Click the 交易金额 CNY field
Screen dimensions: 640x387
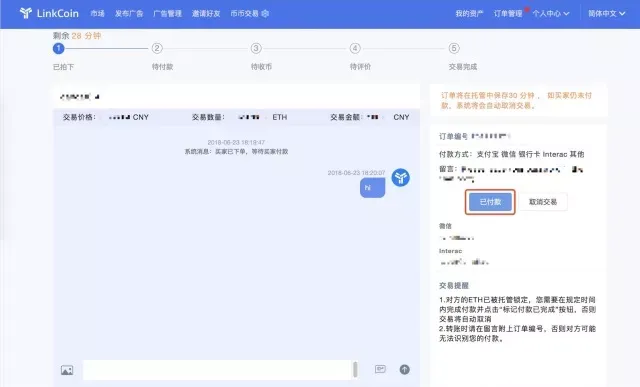tap(370, 117)
